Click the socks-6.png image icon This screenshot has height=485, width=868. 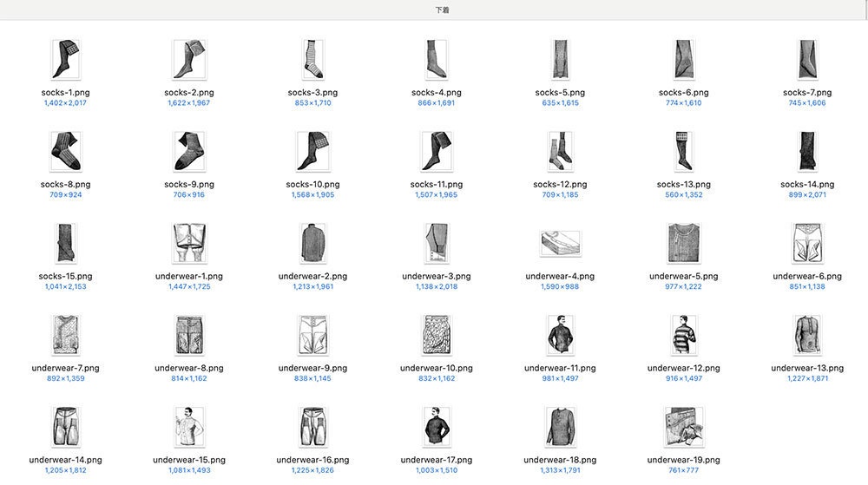coord(684,59)
